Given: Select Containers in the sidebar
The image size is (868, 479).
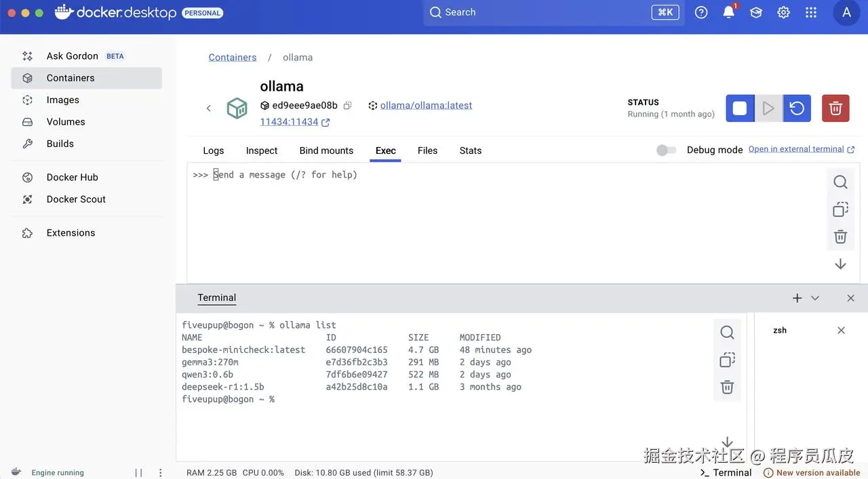Looking at the screenshot, I should 86,78.
